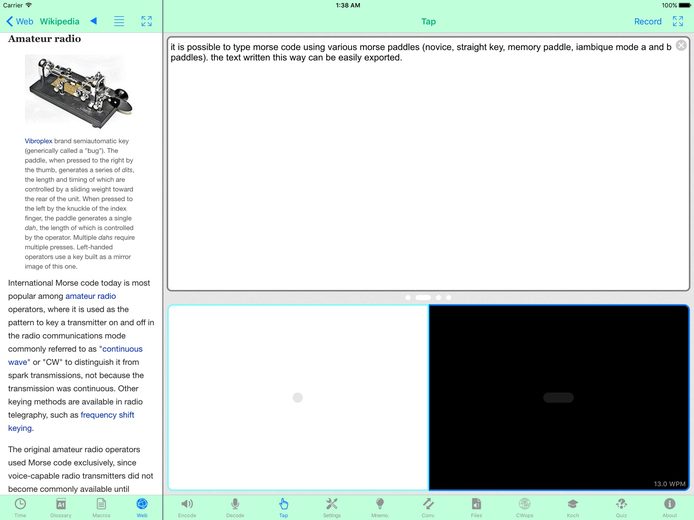The image size is (694, 520).
Task: Select the paddle page indicator dots
Action: click(428, 297)
